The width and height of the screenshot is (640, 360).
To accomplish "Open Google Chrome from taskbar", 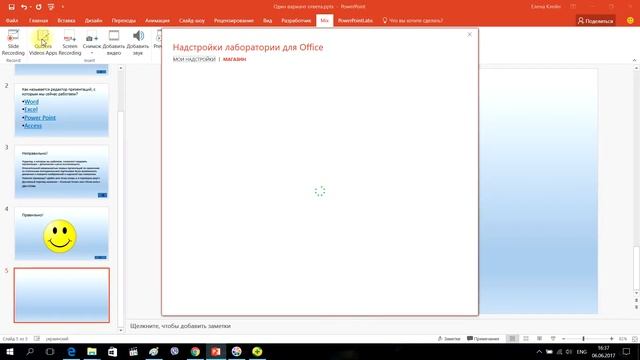I will click(x=195, y=351).
